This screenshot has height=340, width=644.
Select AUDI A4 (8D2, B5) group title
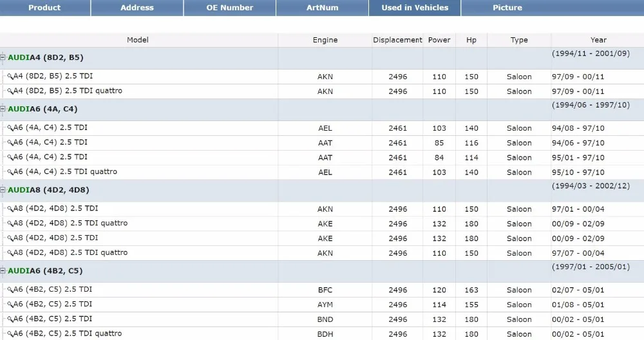pyautogui.click(x=46, y=57)
